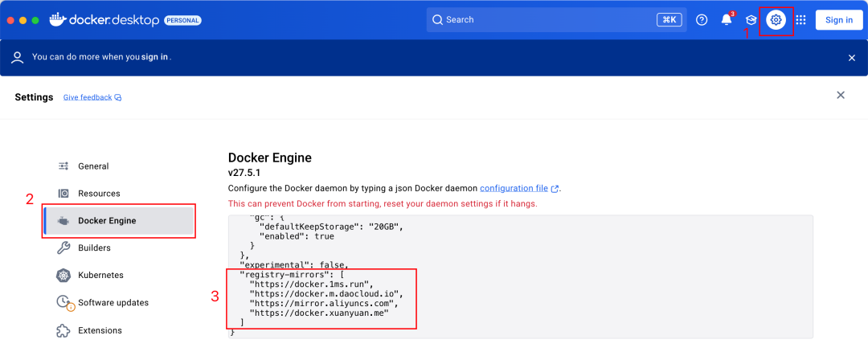Click the Builders wrench icon
The height and width of the screenshot is (360, 868).
tap(63, 247)
